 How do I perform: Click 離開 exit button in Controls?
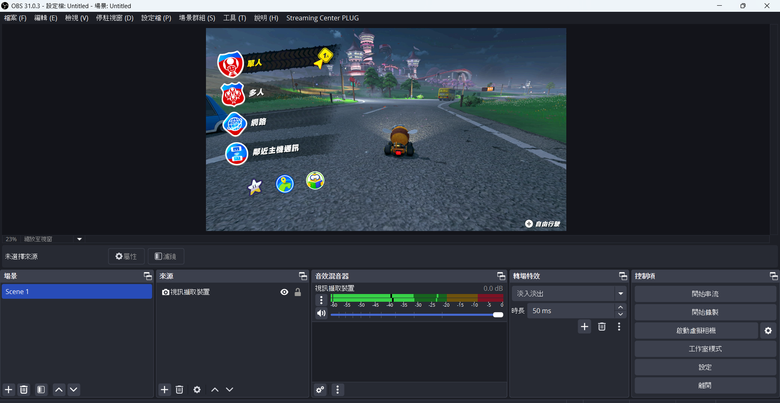coord(705,385)
